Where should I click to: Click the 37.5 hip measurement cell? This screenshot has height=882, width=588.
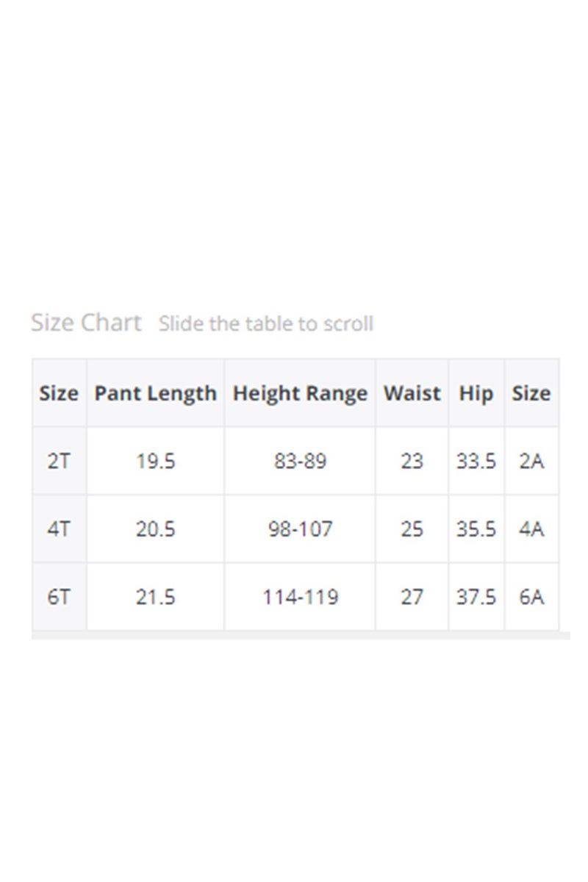(476, 597)
